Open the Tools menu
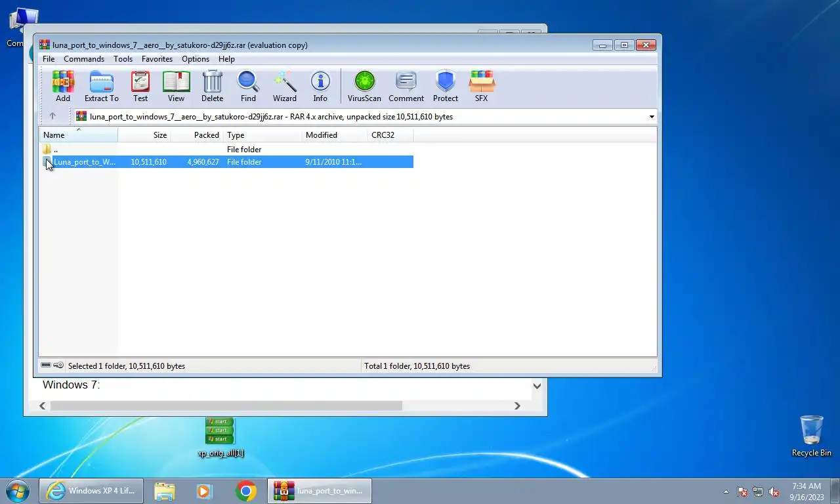The image size is (840, 504). 123,59
